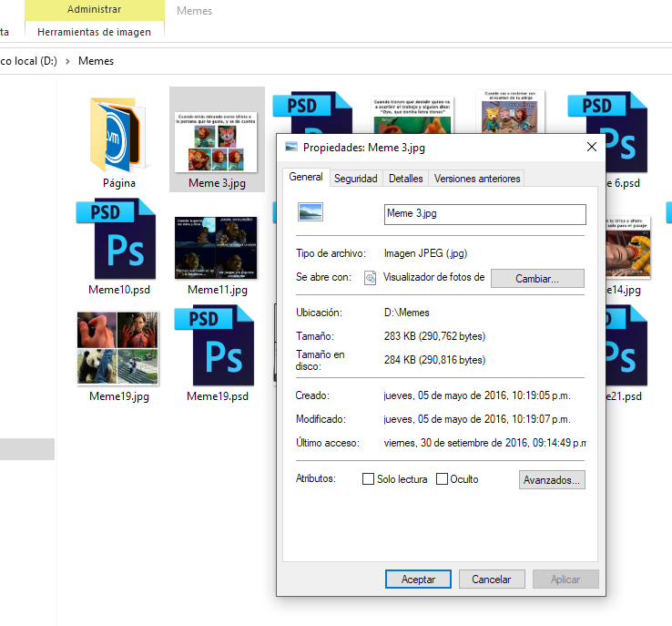Select the Meme19.psd Photoshop file icon

(x=217, y=347)
